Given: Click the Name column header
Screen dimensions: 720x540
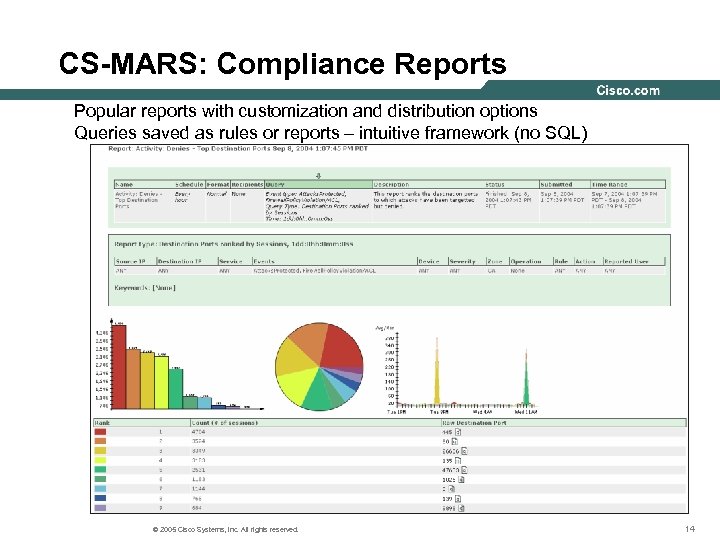Looking at the screenshot, I should [144, 184].
